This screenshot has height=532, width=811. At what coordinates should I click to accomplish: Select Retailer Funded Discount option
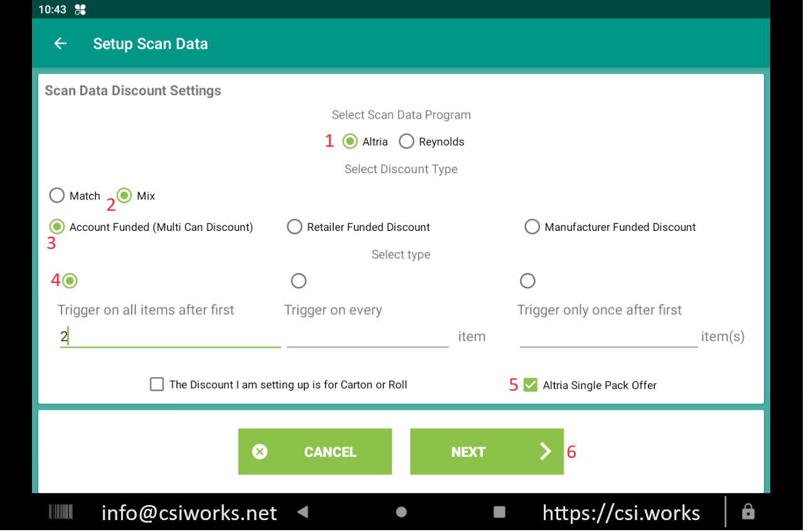click(295, 227)
